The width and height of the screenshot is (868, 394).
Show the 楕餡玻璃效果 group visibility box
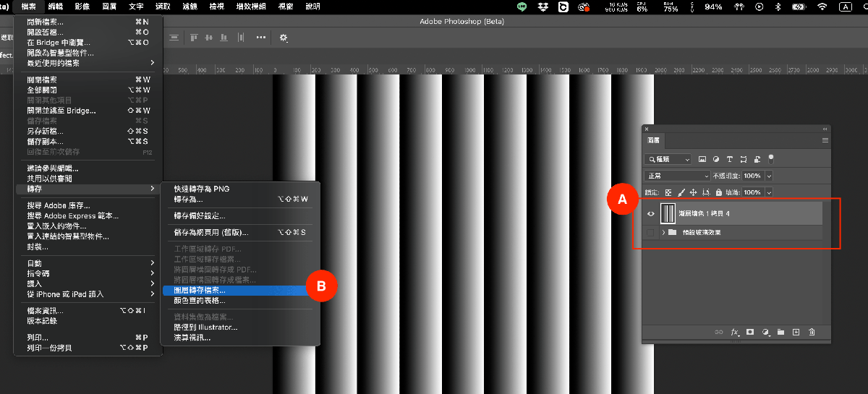[x=650, y=232]
